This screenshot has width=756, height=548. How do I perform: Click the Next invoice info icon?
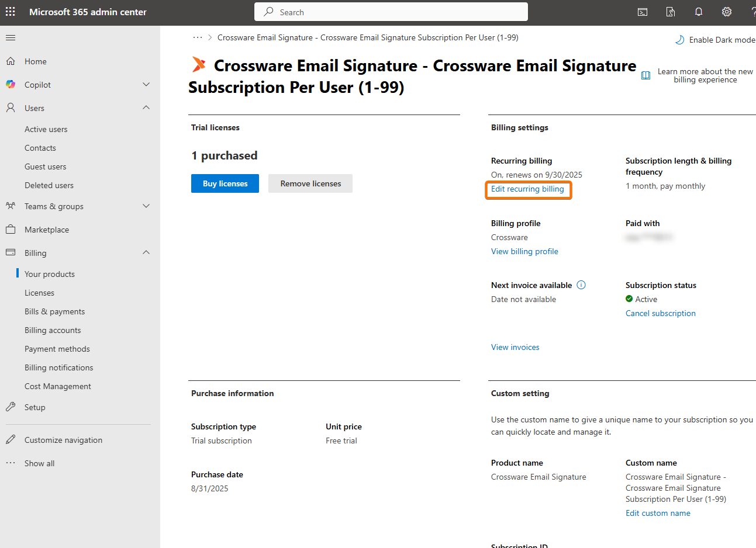(581, 285)
